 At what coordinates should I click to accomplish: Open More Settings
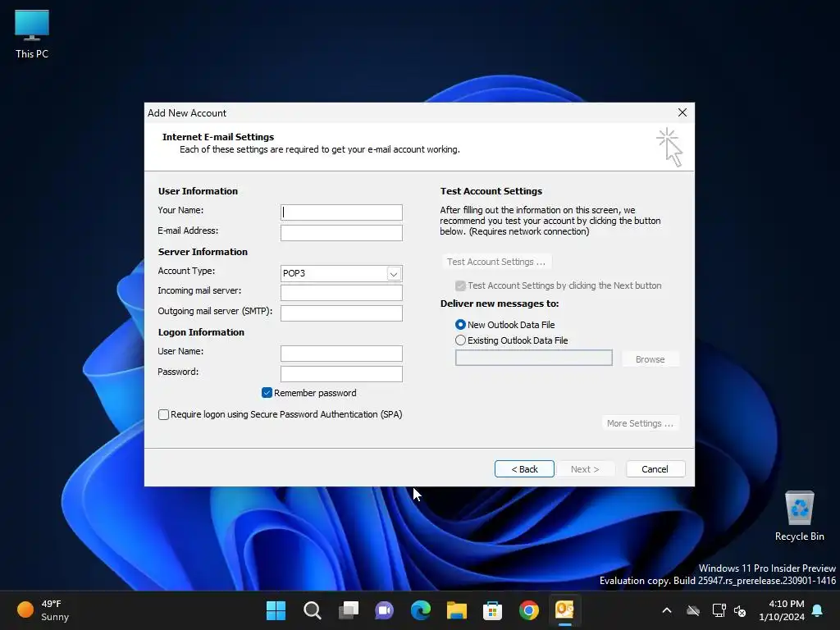pos(640,423)
